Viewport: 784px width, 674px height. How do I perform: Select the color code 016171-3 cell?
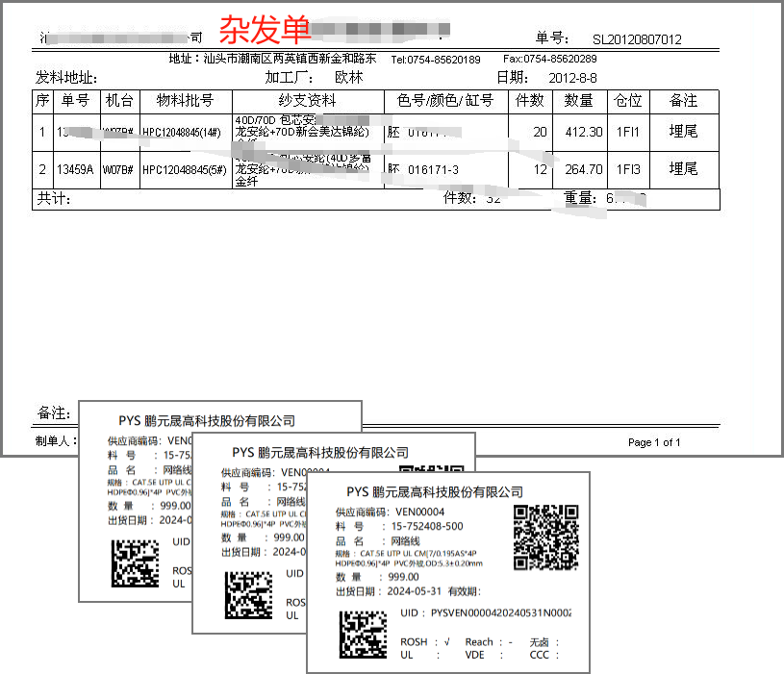[x=433, y=169]
